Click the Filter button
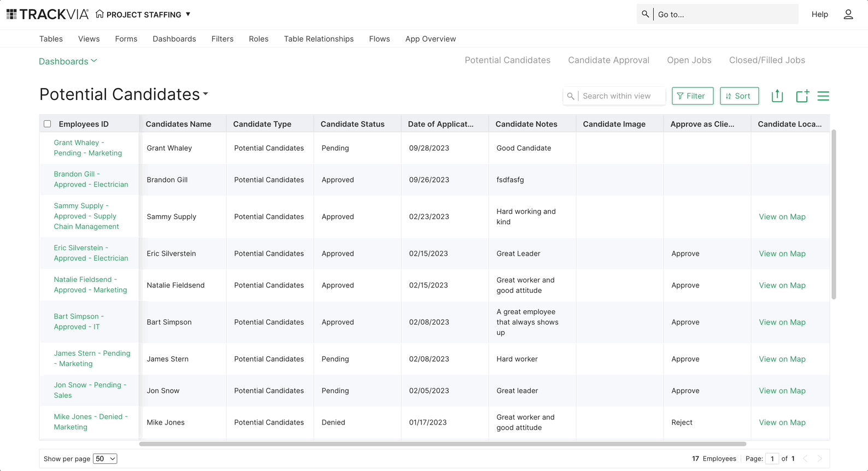Viewport: 868px width, 471px height. point(692,96)
